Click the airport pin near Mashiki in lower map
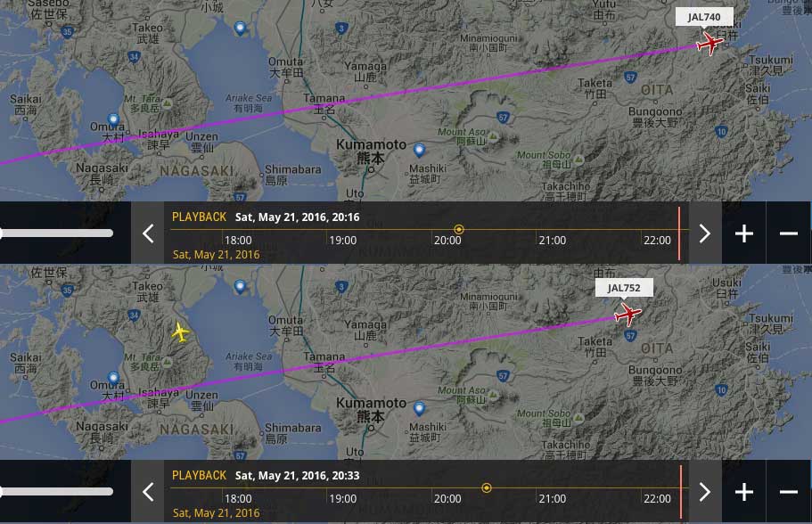812x524 pixels. pos(419,409)
